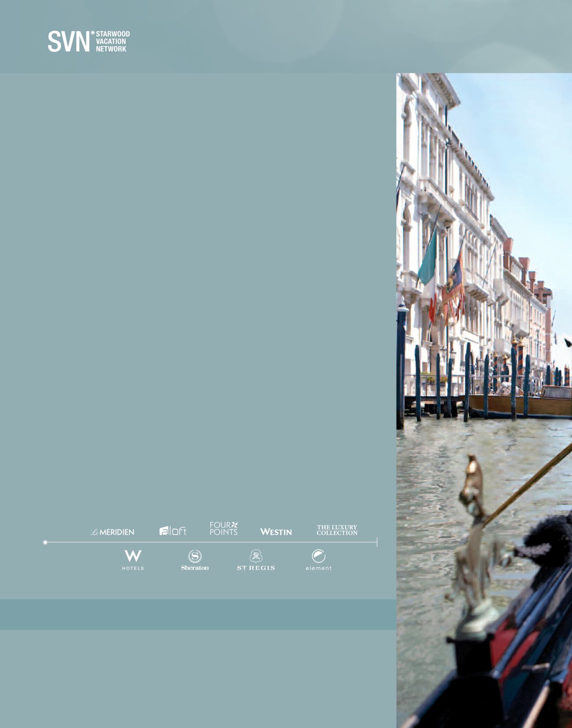The image size is (572, 728).
Task: Click the Westin brand logo
Action: pyautogui.click(x=276, y=532)
